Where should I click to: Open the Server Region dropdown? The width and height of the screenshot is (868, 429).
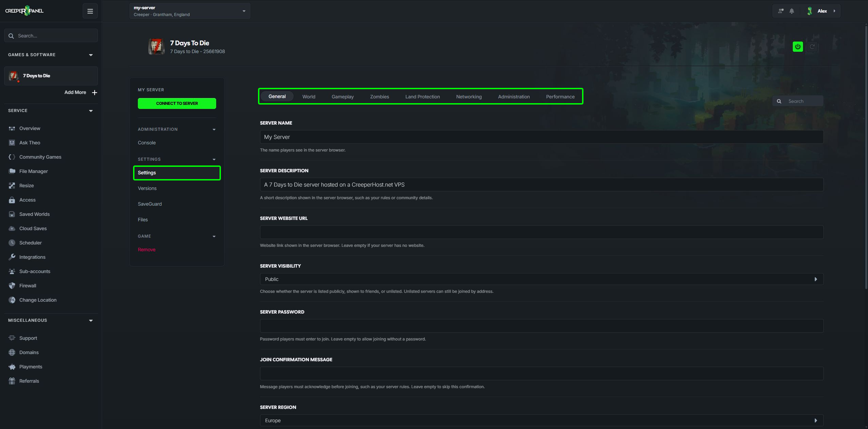point(542,420)
